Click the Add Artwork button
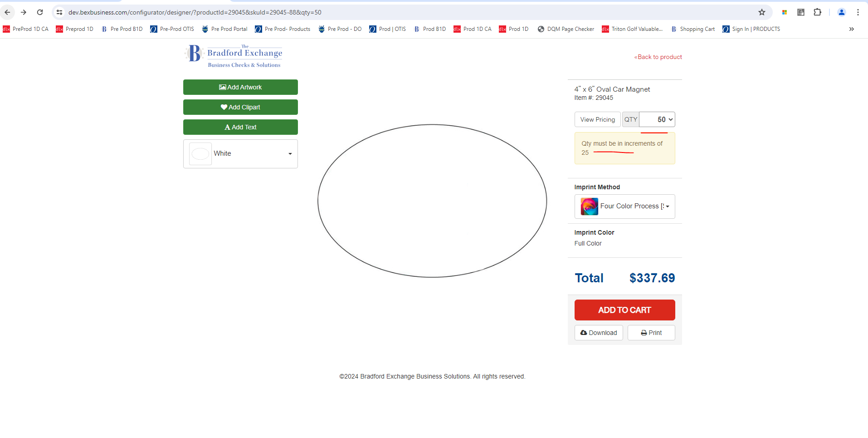Image resolution: width=868 pixels, height=438 pixels. (x=240, y=87)
